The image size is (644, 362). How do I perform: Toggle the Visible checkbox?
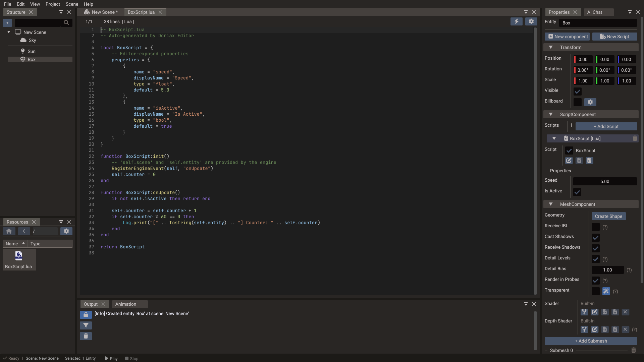pyautogui.click(x=578, y=92)
